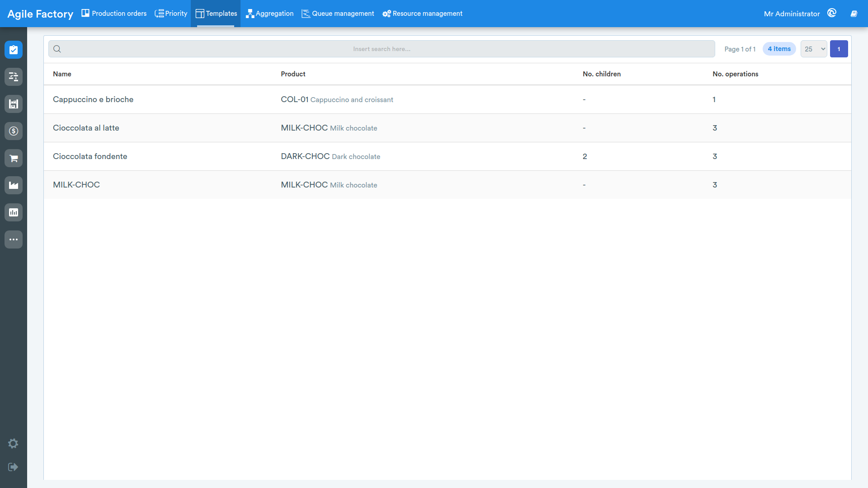Open the bar chart reports icon
The image size is (868, 488).
pyautogui.click(x=14, y=212)
